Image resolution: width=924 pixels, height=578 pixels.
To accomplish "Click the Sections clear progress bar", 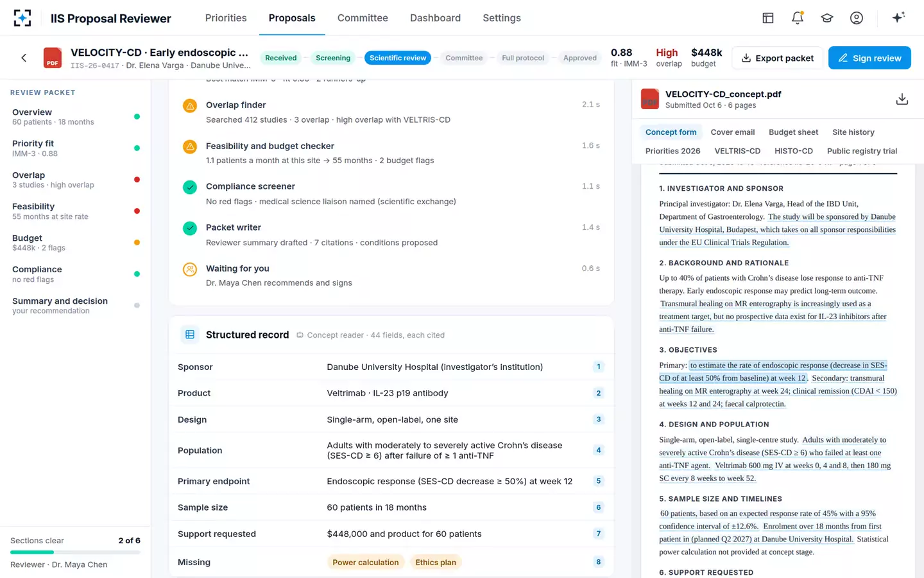I will click(76, 552).
